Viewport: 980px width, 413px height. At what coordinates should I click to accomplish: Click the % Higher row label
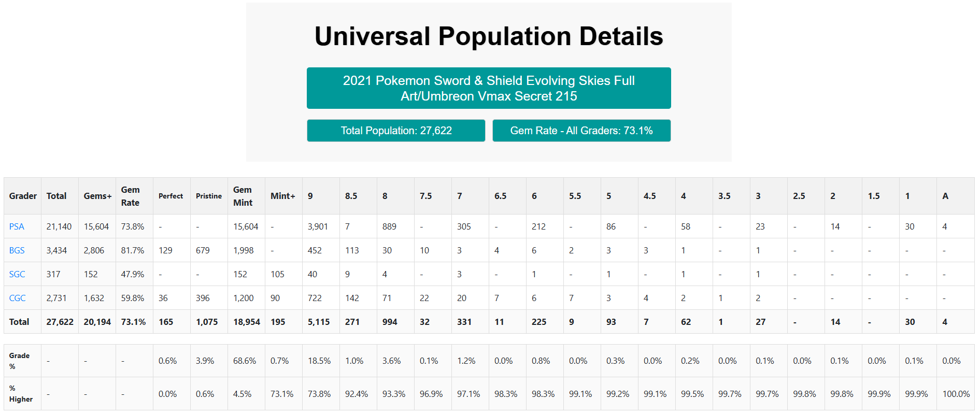point(21,393)
